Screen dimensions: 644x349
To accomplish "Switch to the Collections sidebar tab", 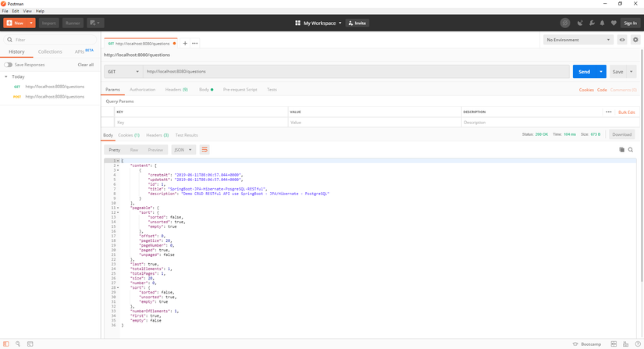I will click(x=50, y=52).
